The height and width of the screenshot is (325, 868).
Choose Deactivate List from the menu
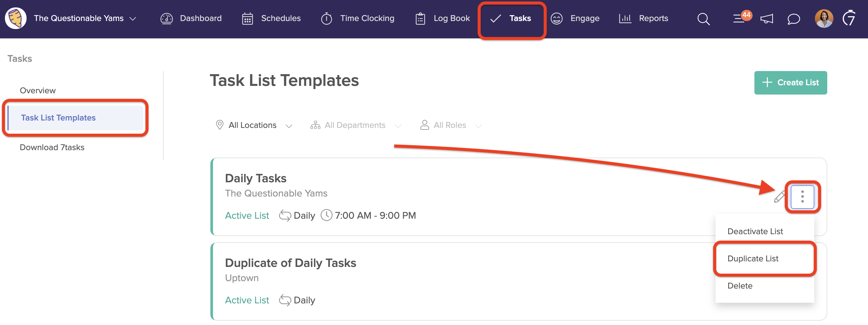(x=755, y=231)
